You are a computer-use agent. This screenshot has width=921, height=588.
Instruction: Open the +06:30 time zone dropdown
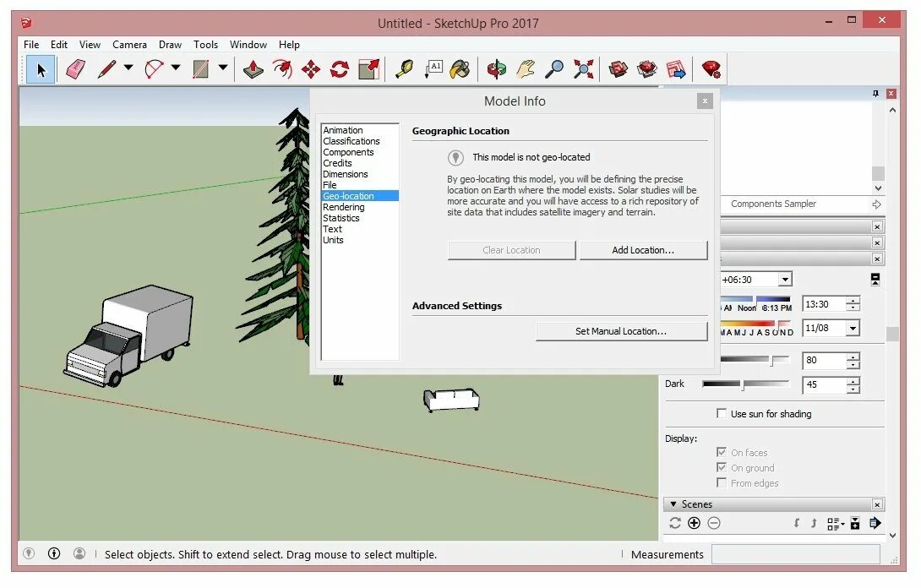pos(785,280)
